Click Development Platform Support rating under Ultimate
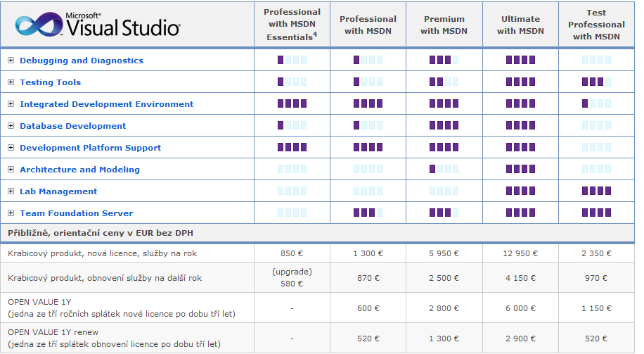The image size is (644, 354). click(520, 147)
